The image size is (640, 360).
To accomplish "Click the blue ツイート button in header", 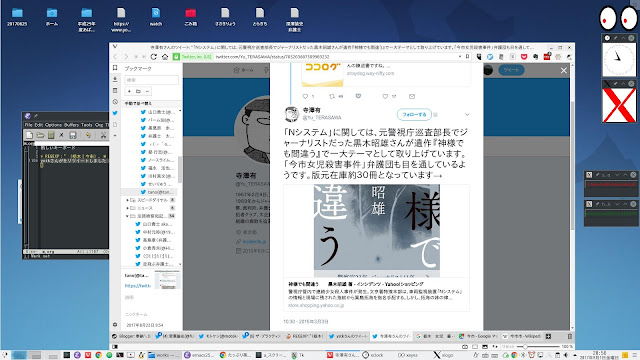I will click(511, 70).
